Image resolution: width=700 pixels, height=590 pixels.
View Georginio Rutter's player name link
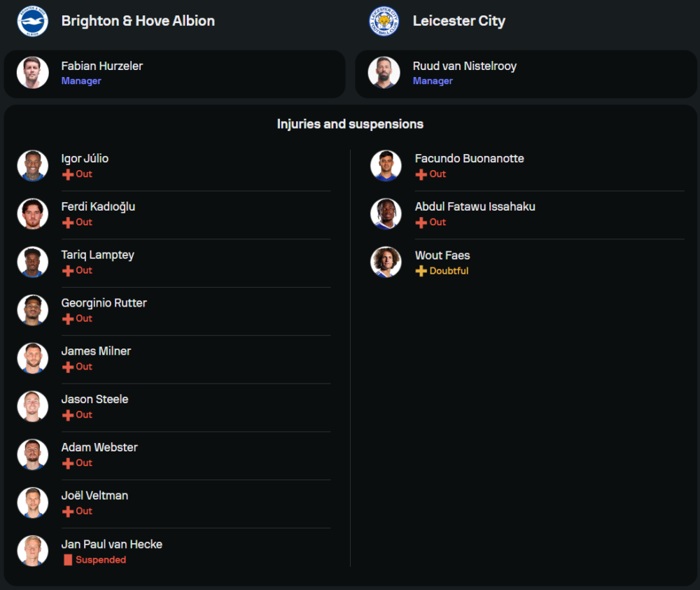click(104, 303)
